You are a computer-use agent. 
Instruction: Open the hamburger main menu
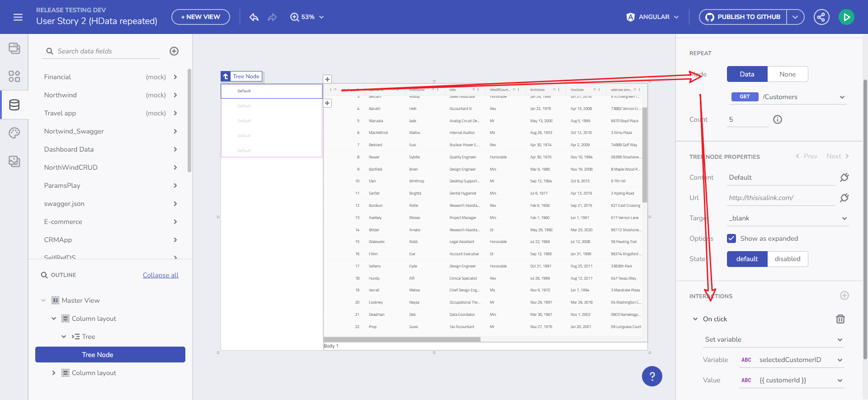(x=18, y=17)
